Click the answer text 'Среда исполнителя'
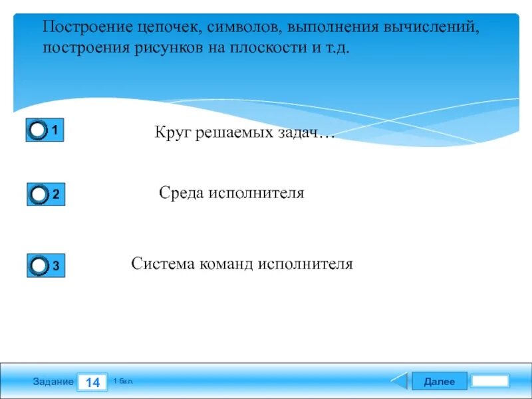The width and height of the screenshot is (532, 399). tap(231, 193)
